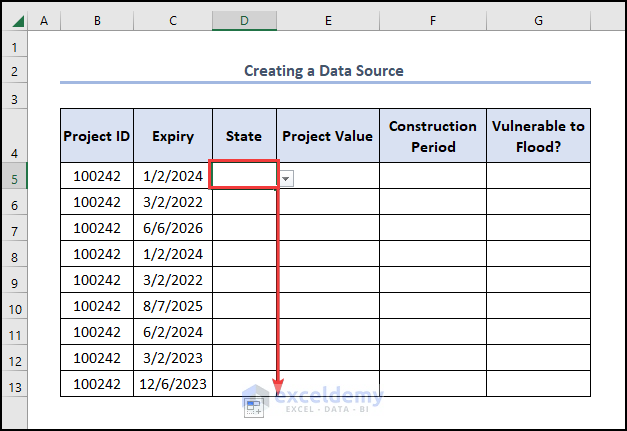Viewport: 627px width, 431px height.
Task: Select the Construction Period header cell
Action: click(432, 136)
